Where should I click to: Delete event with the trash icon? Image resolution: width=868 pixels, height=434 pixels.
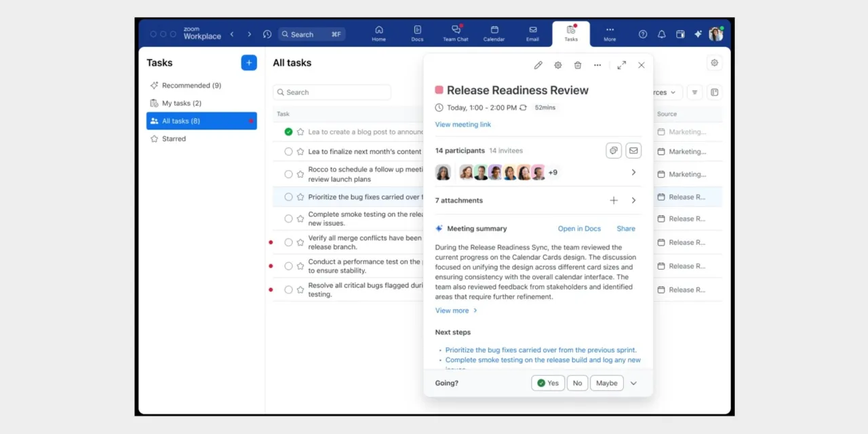pos(578,65)
